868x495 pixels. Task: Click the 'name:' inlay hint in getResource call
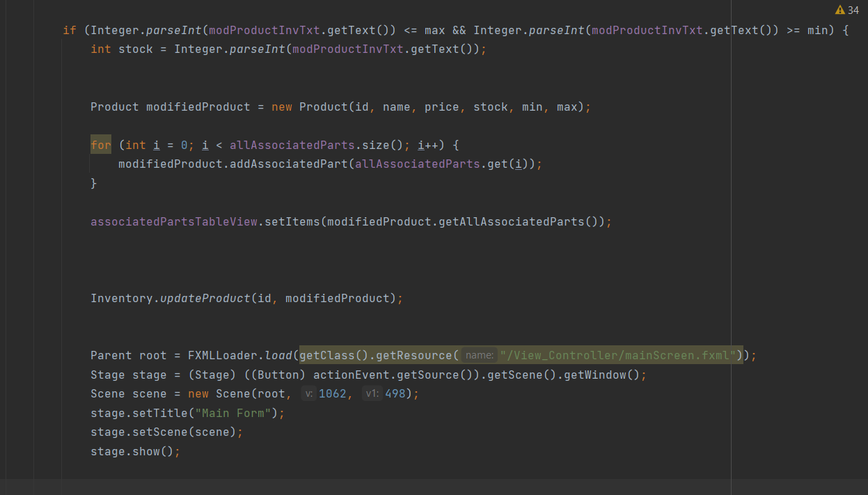[479, 355]
